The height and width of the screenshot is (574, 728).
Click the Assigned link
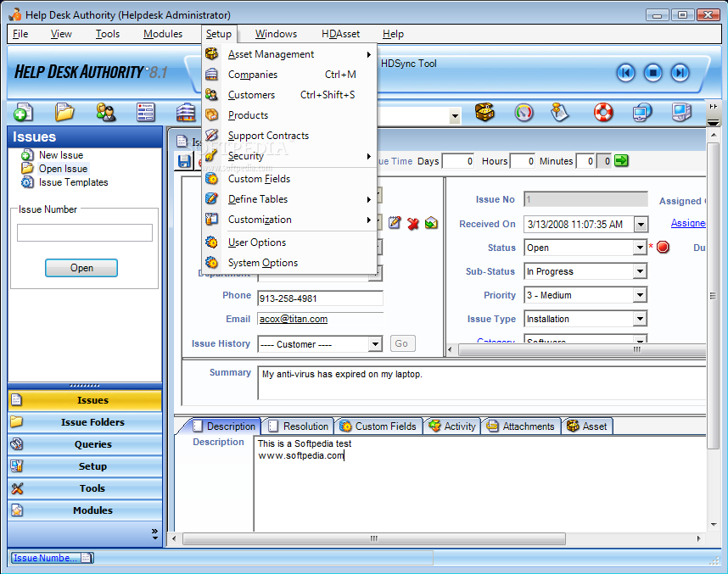687,223
